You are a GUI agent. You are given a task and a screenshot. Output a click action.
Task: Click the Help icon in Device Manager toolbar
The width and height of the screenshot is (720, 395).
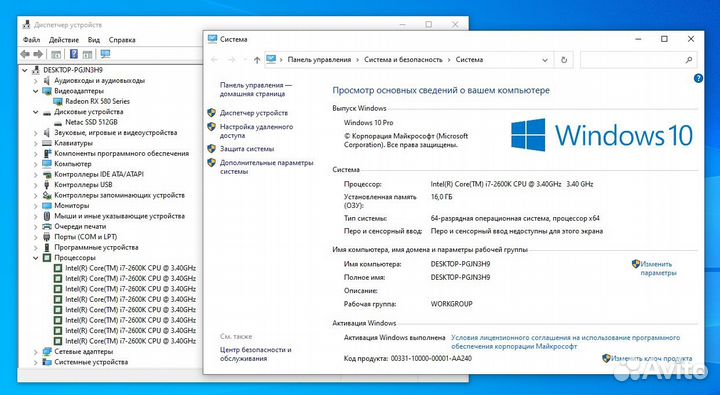click(x=73, y=54)
